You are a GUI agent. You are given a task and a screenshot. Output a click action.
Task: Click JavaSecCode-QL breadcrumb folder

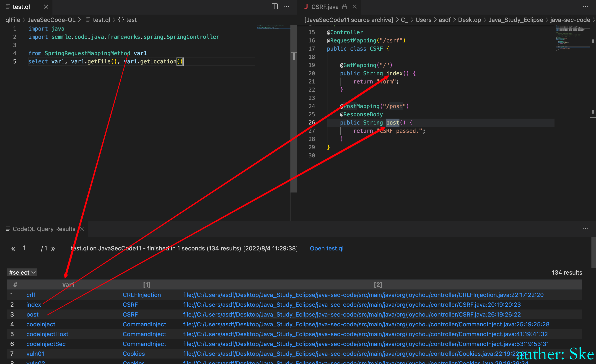[x=51, y=20]
